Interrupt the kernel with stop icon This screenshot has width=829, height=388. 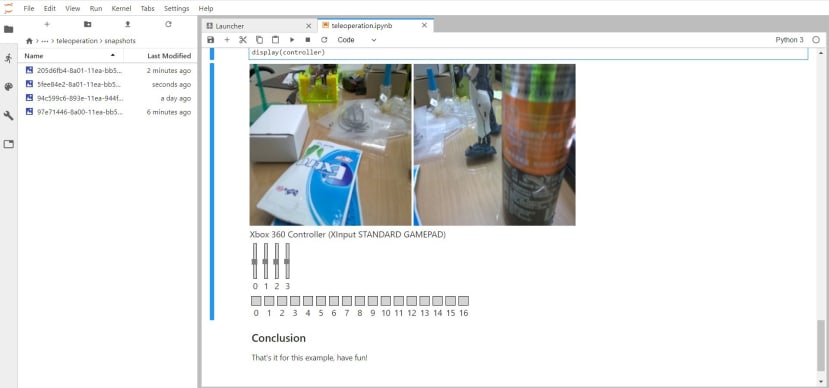pyautogui.click(x=308, y=40)
